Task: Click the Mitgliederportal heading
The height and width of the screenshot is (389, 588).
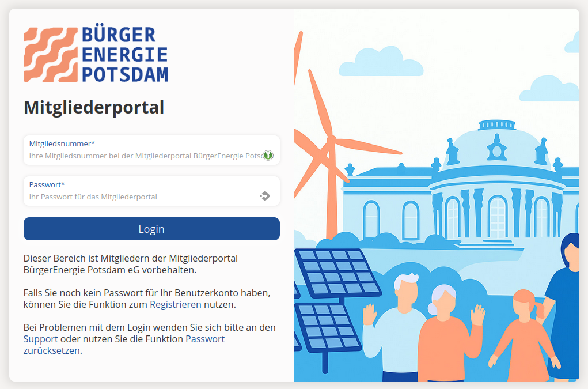Action: pos(94,107)
